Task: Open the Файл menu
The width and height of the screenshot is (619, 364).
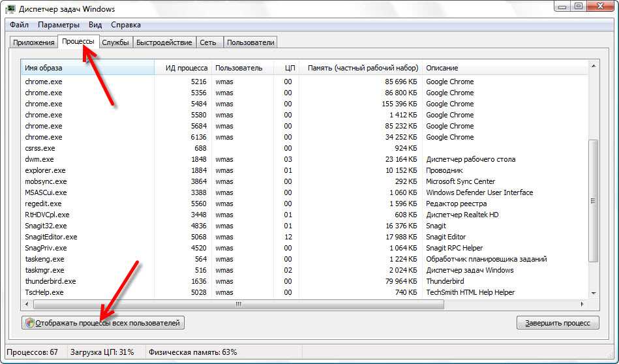Action: click(19, 25)
